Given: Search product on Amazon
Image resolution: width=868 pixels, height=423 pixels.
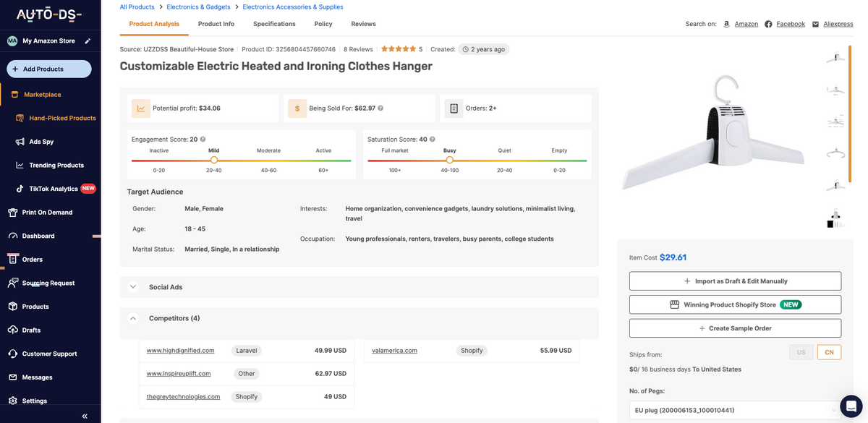Looking at the screenshot, I should 746,24.
